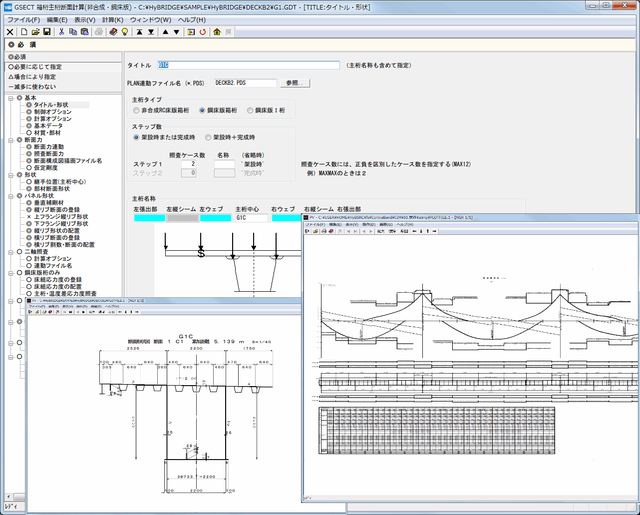Collapse the 断面力 tree group
The width and height of the screenshot is (640, 515).
(8, 139)
